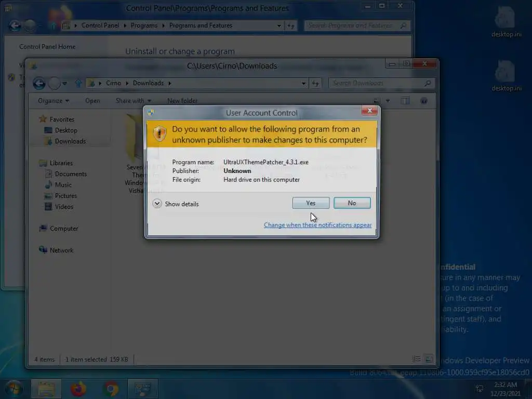Click the help icon in Downloads toolbar
Image resolution: width=532 pixels, height=399 pixels.
(x=424, y=101)
